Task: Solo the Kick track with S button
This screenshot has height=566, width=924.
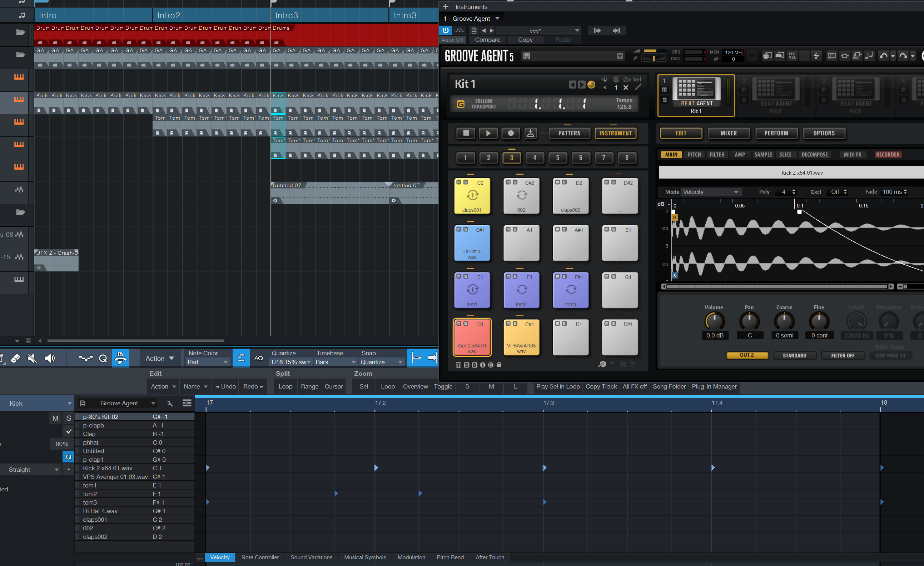Action: click(x=69, y=418)
